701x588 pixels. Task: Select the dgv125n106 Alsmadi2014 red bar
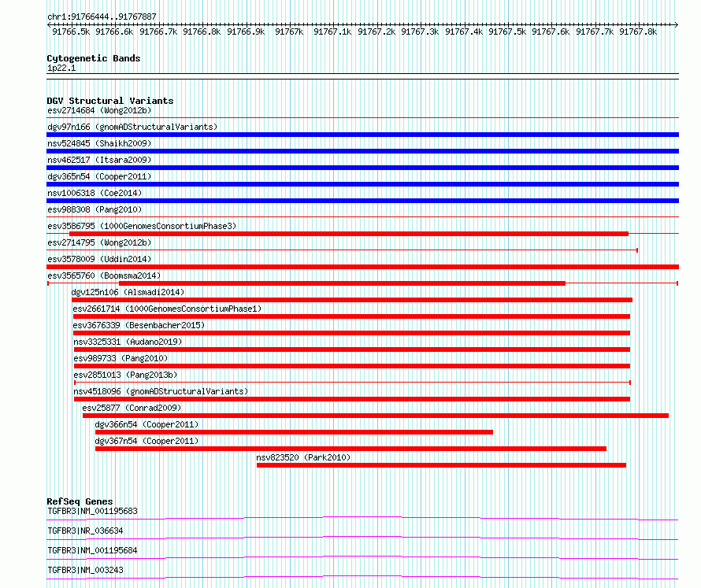[352, 300]
